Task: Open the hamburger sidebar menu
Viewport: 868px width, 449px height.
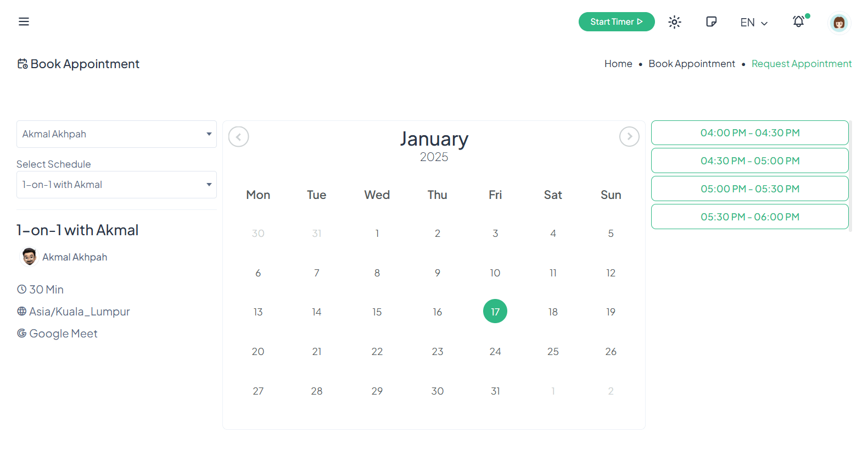Action: pos(24,21)
